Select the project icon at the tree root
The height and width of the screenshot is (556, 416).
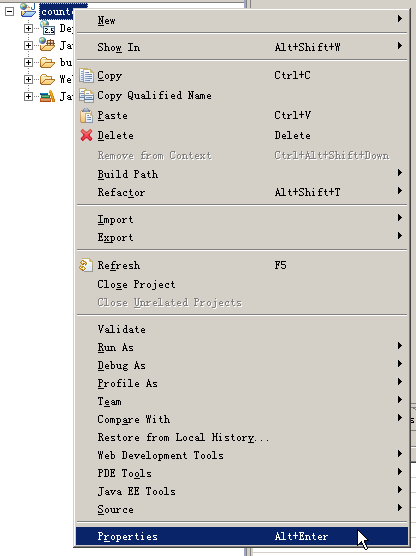[28, 10]
